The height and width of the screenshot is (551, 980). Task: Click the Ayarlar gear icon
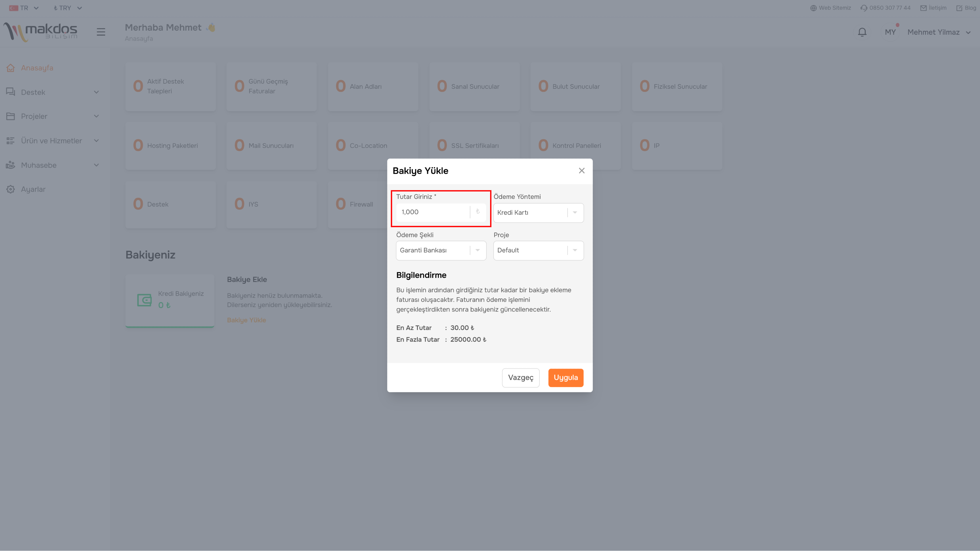(11, 189)
